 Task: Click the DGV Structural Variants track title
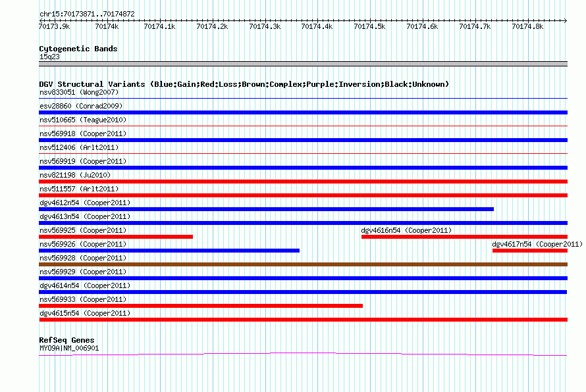[244, 84]
